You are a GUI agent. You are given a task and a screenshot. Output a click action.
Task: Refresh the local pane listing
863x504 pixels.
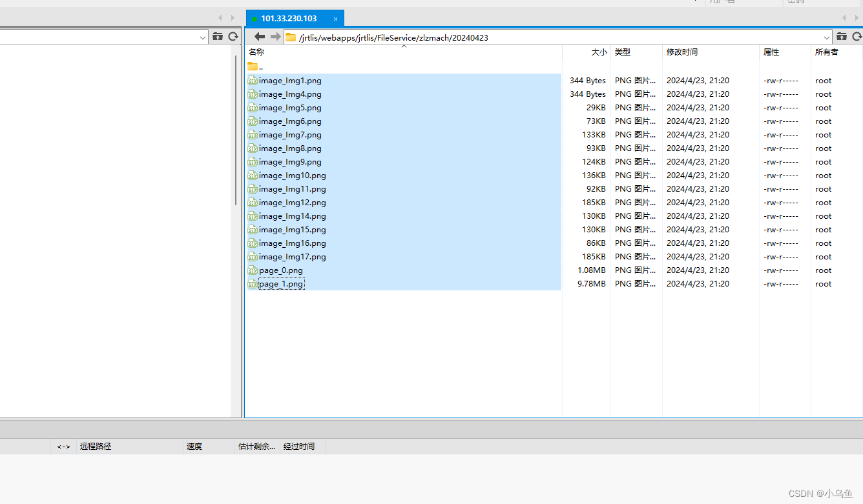[x=233, y=37]
